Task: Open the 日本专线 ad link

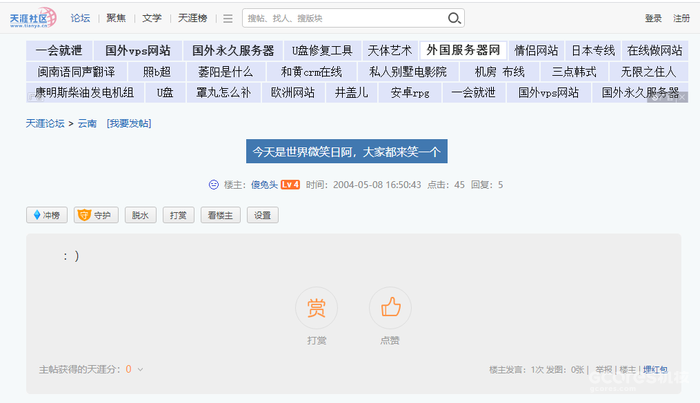Action: [593, 50]
